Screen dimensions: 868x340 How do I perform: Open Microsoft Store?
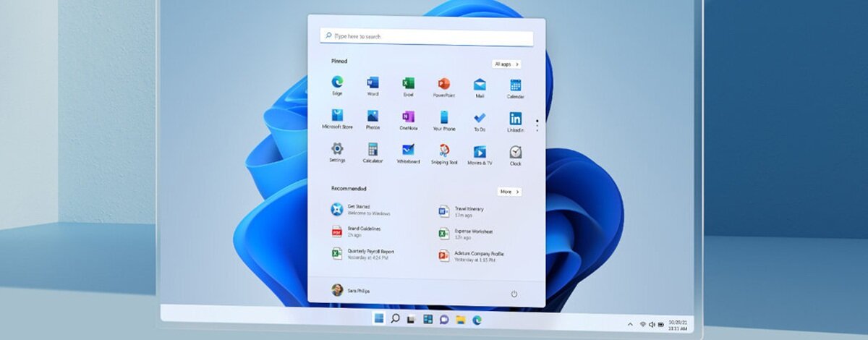337,119
